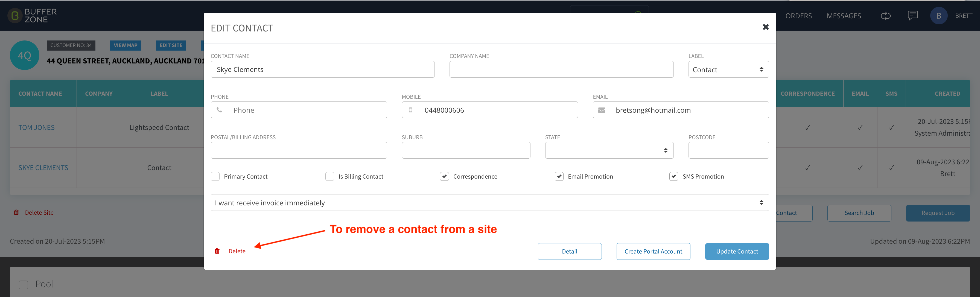Click the Label column header
The image size is (980, 297).
click(159, 94)
